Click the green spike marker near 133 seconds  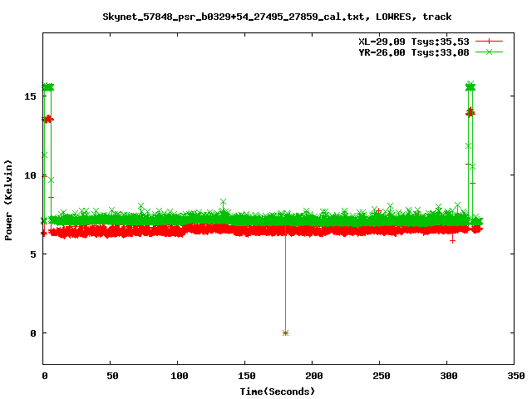pyautogui.click(x=223, y=202)
